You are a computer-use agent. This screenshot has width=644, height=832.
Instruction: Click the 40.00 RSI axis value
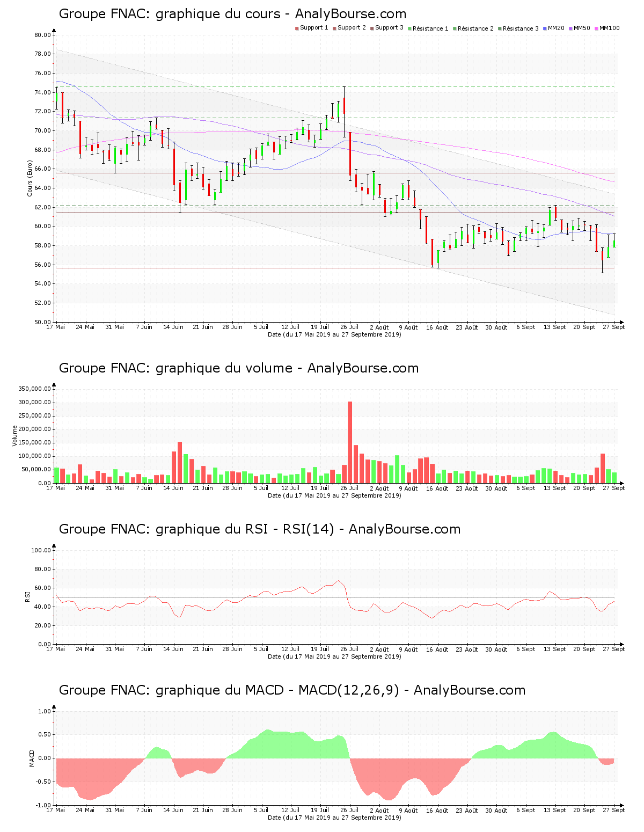42,607
